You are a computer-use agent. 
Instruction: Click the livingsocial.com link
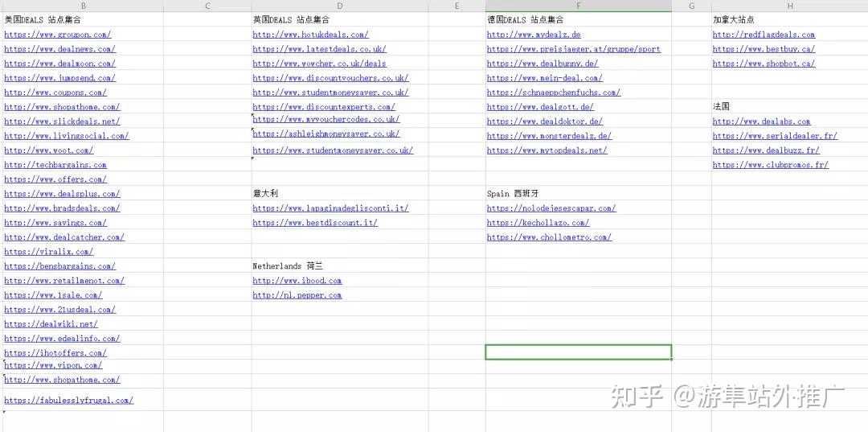tap(67, 136)
